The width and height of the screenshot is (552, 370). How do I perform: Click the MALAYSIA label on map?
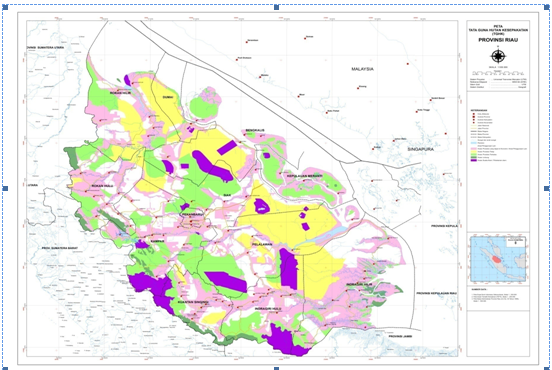point(362,69)
